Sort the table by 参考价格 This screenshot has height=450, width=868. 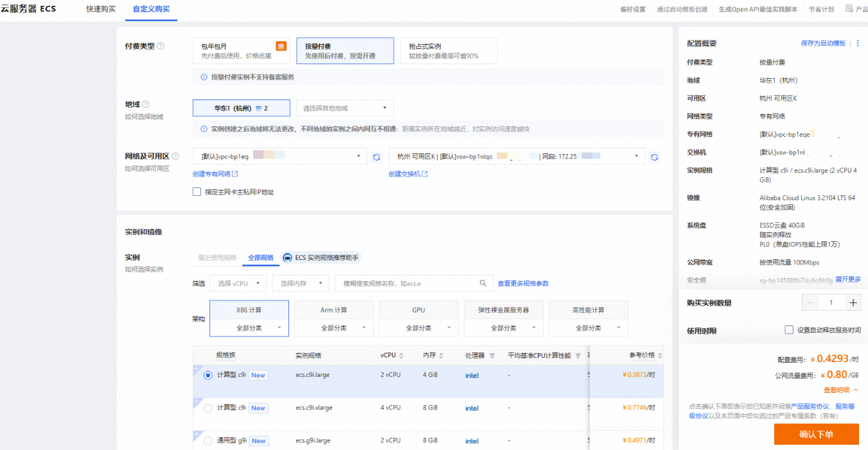click(x=660, y=356)
